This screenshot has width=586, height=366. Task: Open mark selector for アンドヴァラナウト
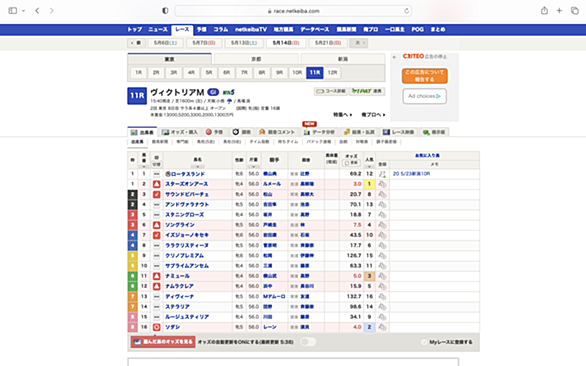coord(157,205)
